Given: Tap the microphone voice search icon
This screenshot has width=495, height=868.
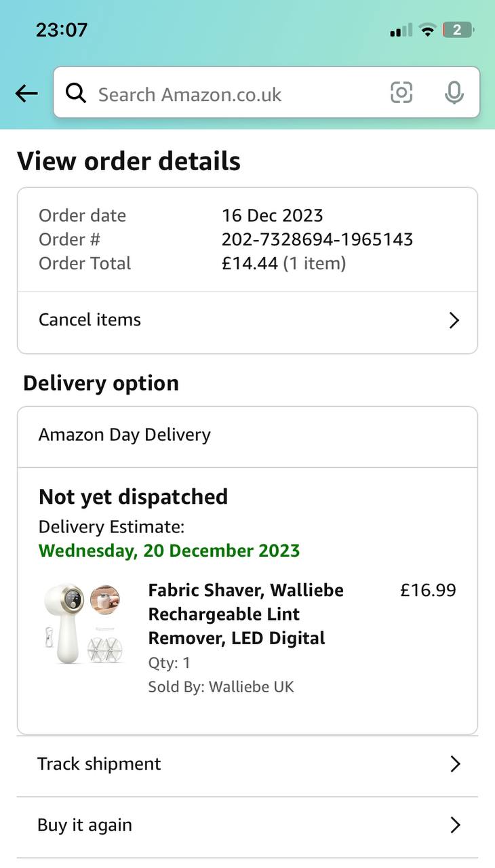Looking at the screenshot, I should click(454, 93).
